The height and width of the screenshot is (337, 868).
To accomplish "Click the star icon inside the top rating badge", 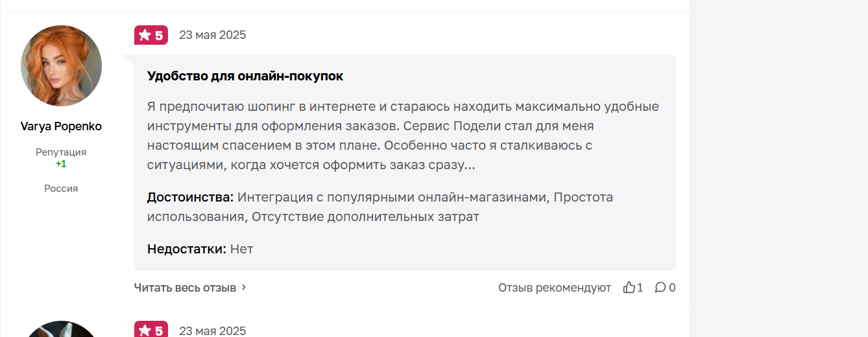I will click(x=145, y=35).
